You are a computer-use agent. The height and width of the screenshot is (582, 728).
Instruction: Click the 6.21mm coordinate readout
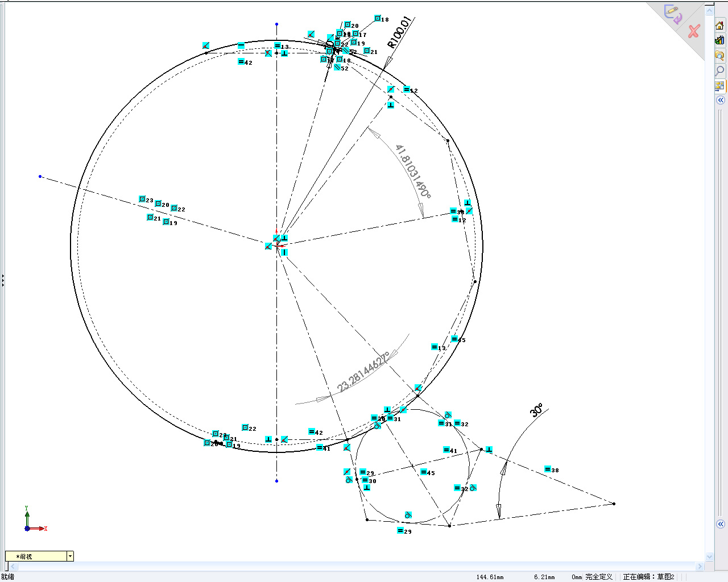(544, 577)
